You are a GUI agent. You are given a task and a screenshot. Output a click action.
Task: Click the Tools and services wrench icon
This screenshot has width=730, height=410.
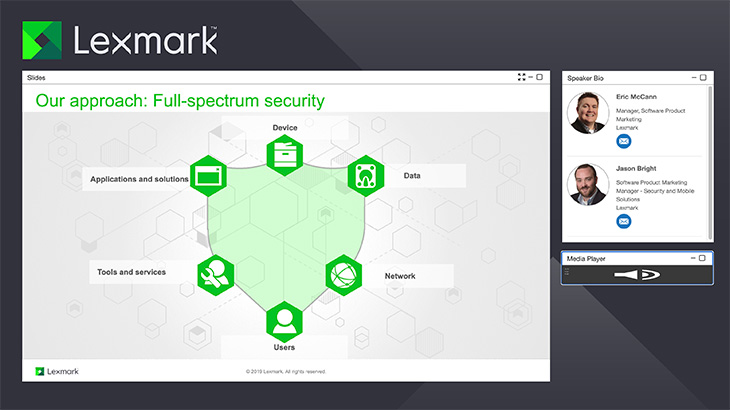coord(214,273)
